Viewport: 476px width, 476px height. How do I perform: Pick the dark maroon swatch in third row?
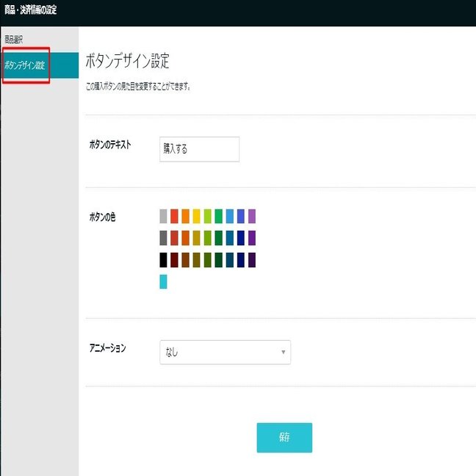174,260
